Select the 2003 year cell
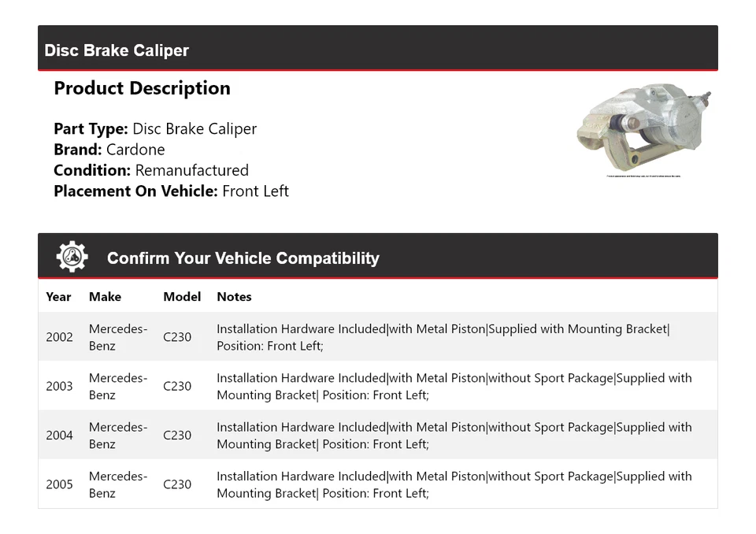Viewport: 756px width, 534px height. pos(59,386)
